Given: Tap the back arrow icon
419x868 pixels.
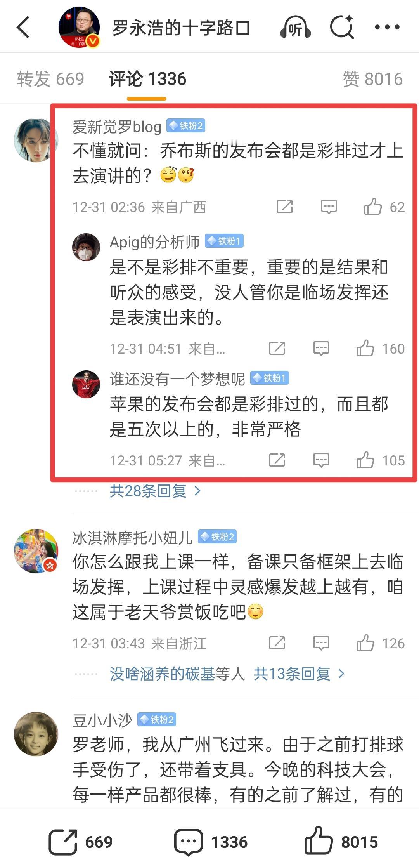Looking at the screenshot, I should coord(23,27).
